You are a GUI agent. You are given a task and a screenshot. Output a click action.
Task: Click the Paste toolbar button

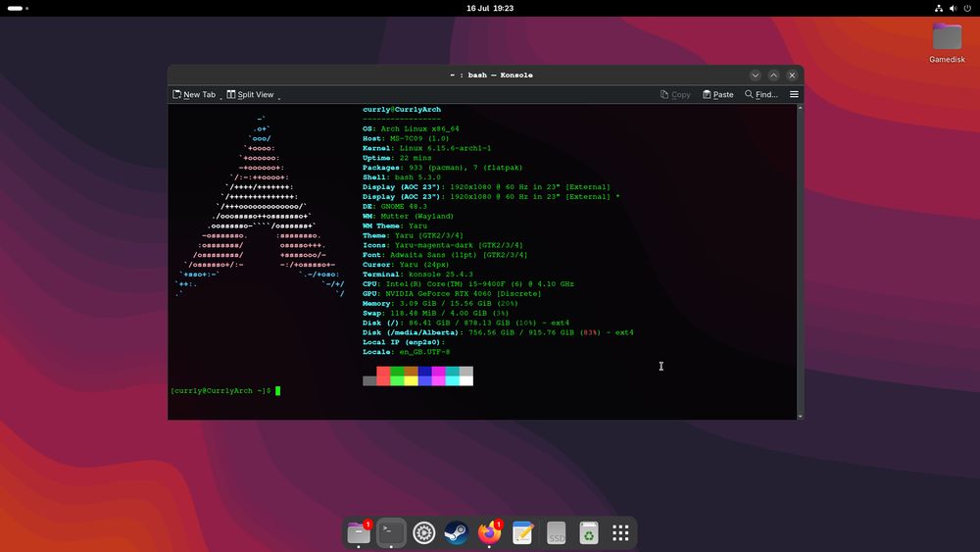click(x=717, y=95)
